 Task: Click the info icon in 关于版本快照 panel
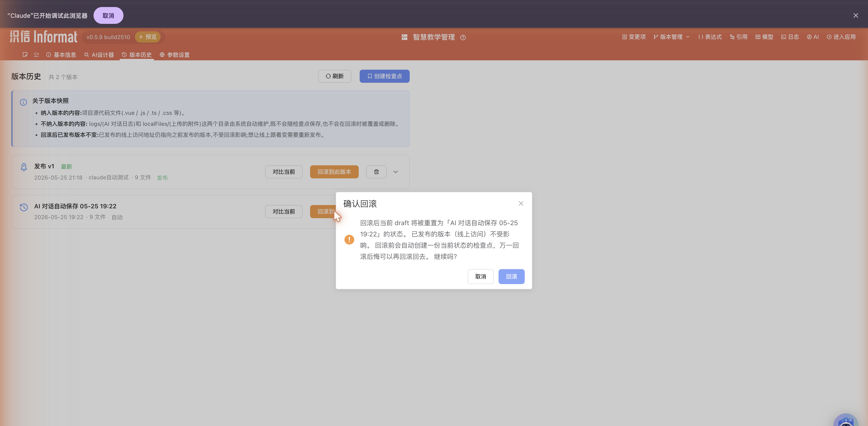click(x=23, y=102)
